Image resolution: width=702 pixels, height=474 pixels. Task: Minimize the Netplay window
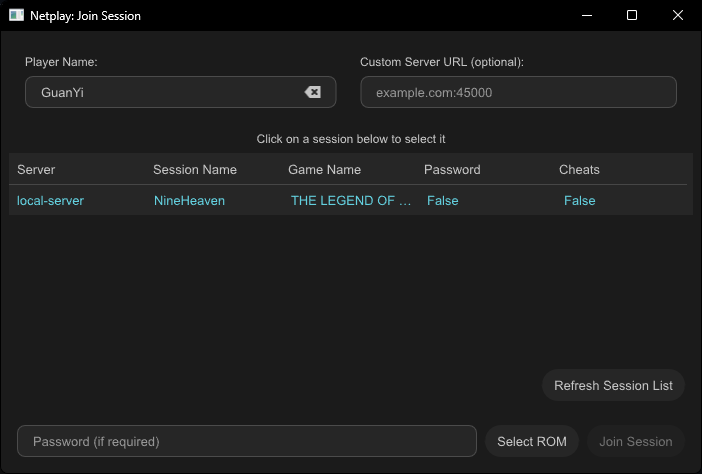586,16
